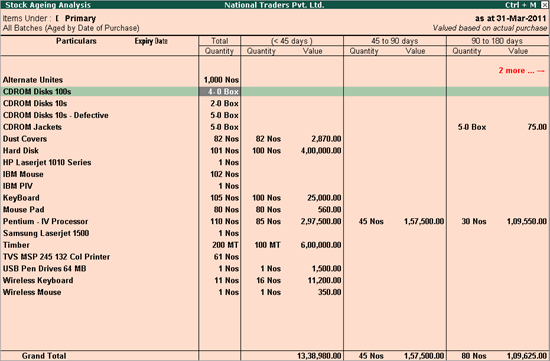550x361 pixels.
Task: Click the 'Valued based on actual purchase' note
Action: [490, 28]
